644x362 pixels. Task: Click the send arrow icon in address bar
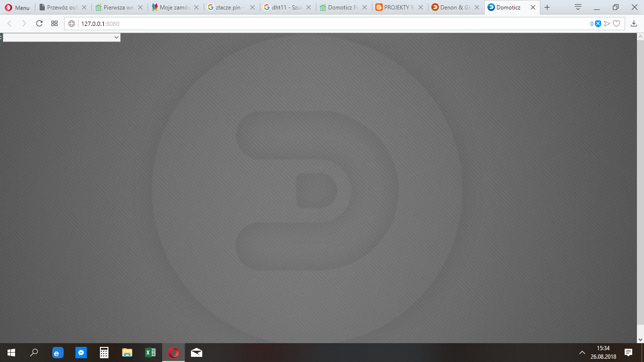click(x=607, y=24)
